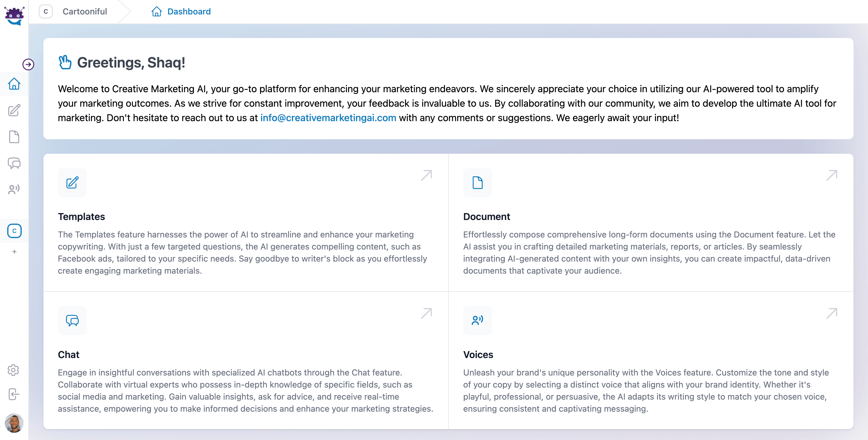Open Templates from the sidebar pencil icon
This screenshot has width=868, height=440.
point(14,111)
